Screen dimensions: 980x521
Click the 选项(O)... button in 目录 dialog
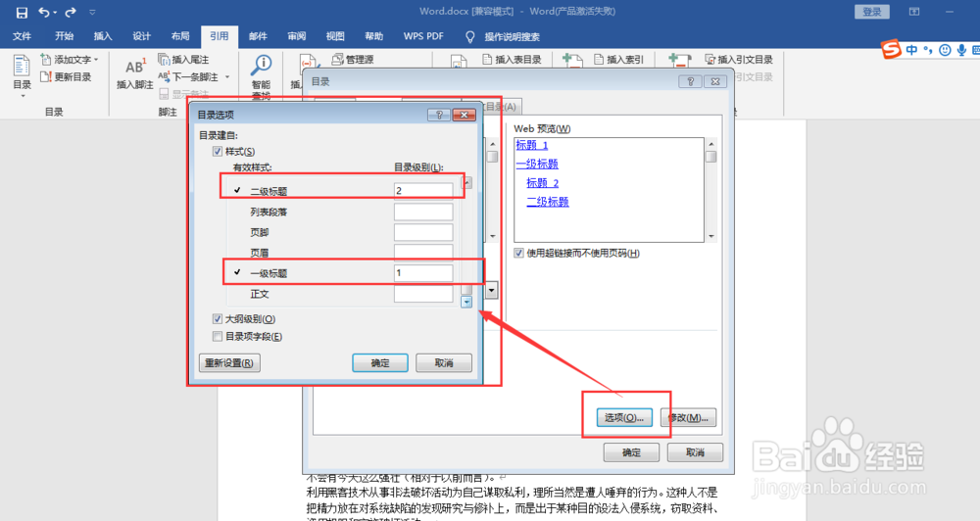pyautogui.click(x=624, y=418)
